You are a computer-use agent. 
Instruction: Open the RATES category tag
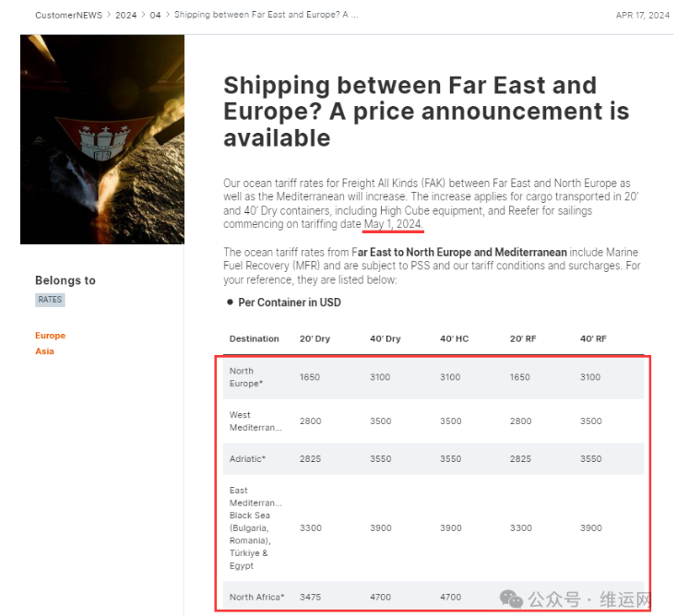(50, 300)
